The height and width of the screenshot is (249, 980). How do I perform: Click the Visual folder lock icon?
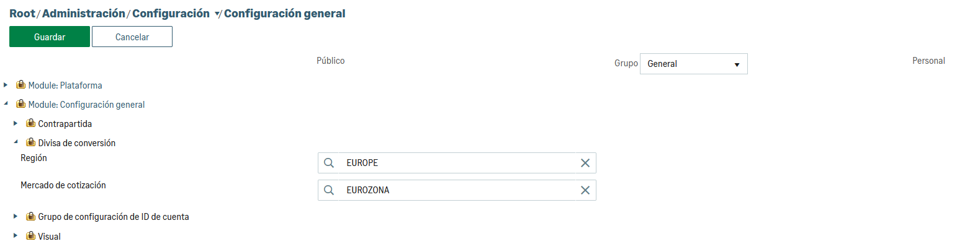coord(30,236)
